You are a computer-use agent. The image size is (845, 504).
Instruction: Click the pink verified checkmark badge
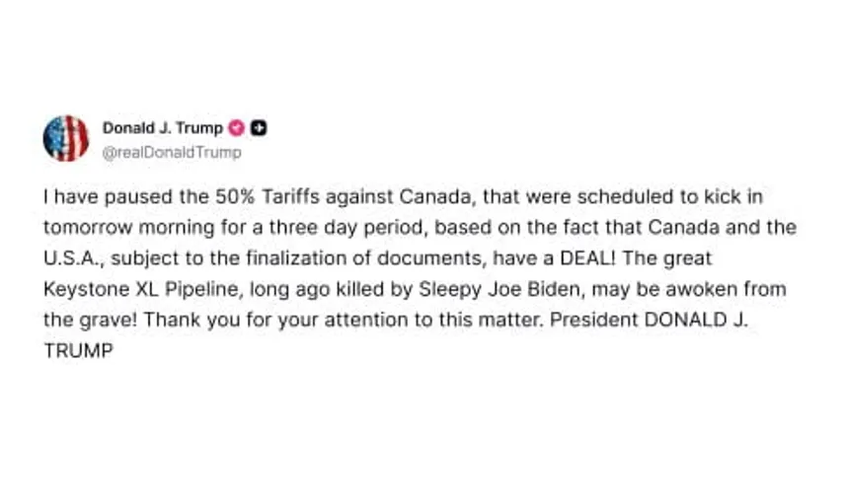pyautogui.click(x=236, y=128)
